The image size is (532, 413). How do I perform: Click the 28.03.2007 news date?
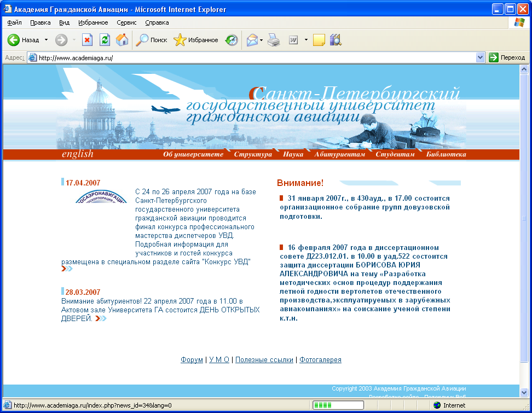83,292
